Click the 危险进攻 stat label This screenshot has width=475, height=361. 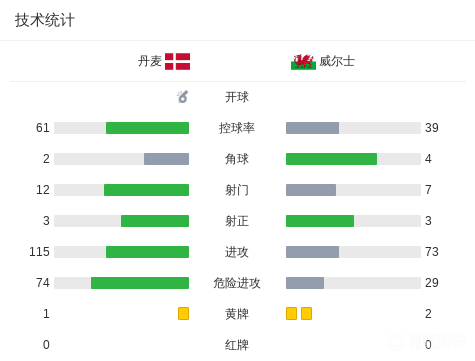coord(237,283)
